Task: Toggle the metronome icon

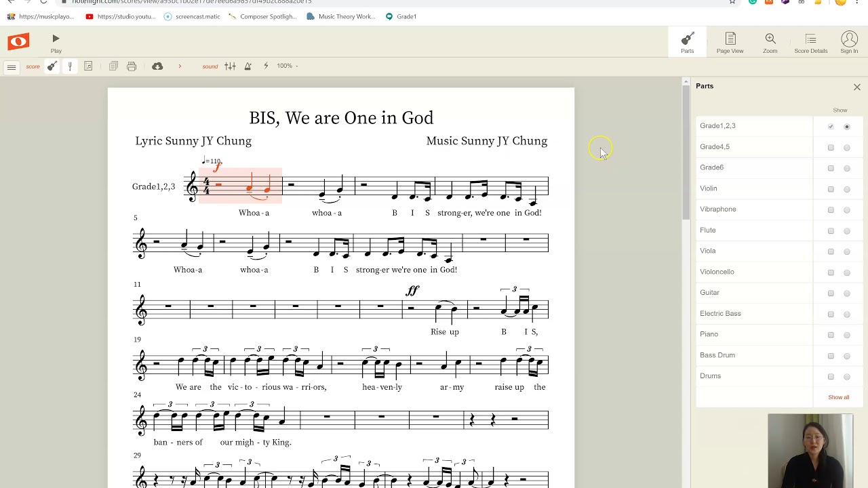Action: pyautogui.click(x=248, y=66)
